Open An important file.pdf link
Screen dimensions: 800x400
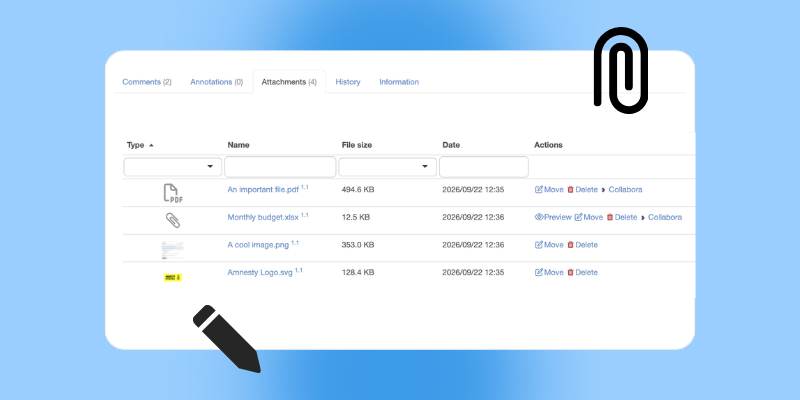coord(263,190)
